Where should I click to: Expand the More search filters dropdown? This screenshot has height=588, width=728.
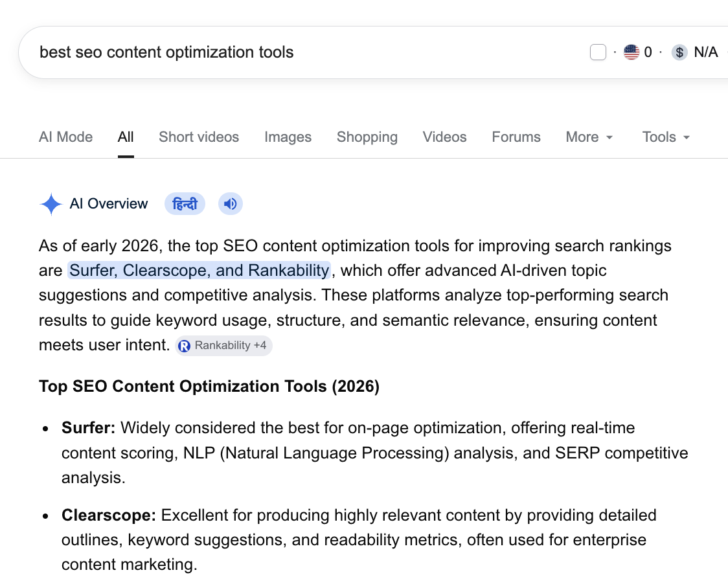point(589,137)
